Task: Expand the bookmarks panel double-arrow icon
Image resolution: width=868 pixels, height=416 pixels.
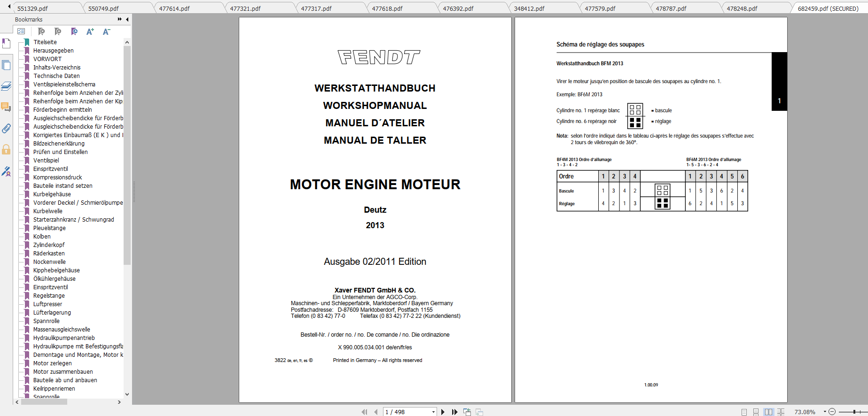Action: pos(120,19)
